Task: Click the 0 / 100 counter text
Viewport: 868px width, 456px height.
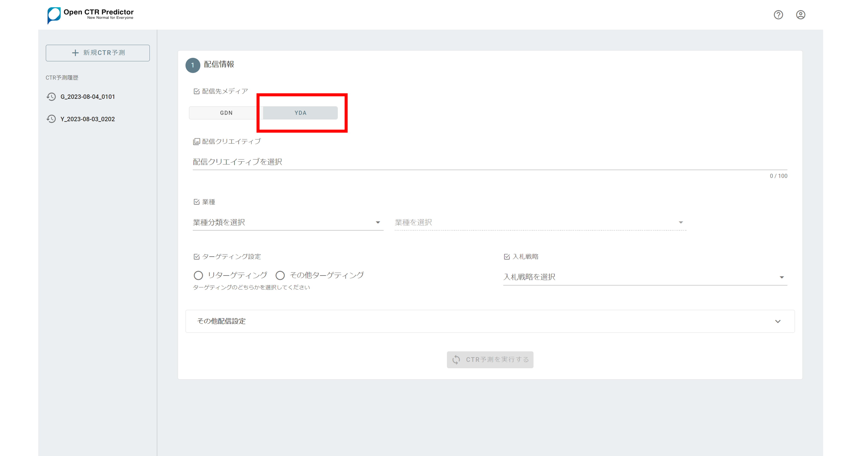Action: pyautogui.click(x=778, y=176)
